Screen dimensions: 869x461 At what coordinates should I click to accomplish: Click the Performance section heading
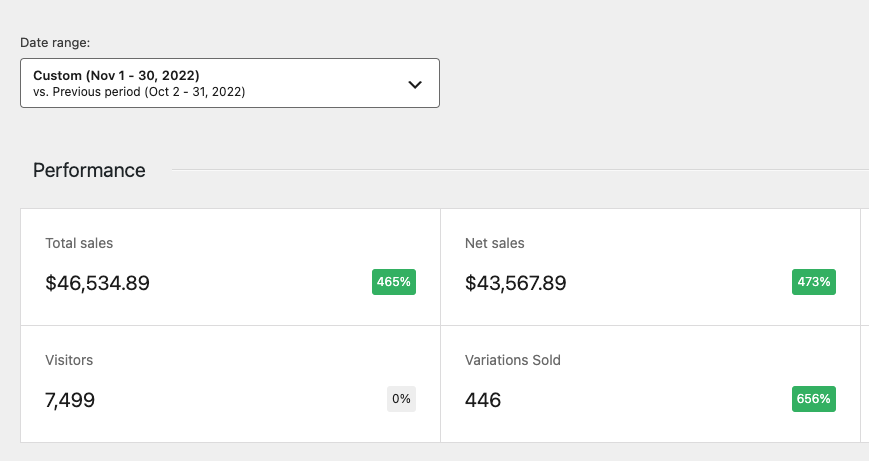(89, 170)
